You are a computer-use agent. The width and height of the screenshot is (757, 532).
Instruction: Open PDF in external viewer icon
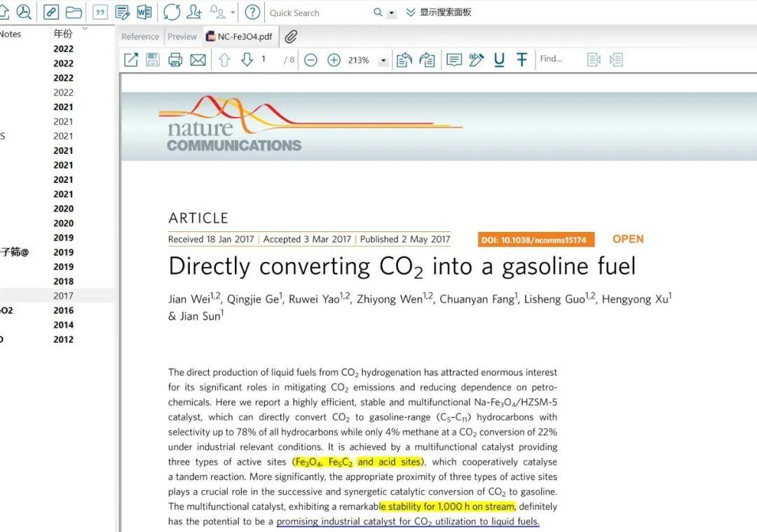131,60
